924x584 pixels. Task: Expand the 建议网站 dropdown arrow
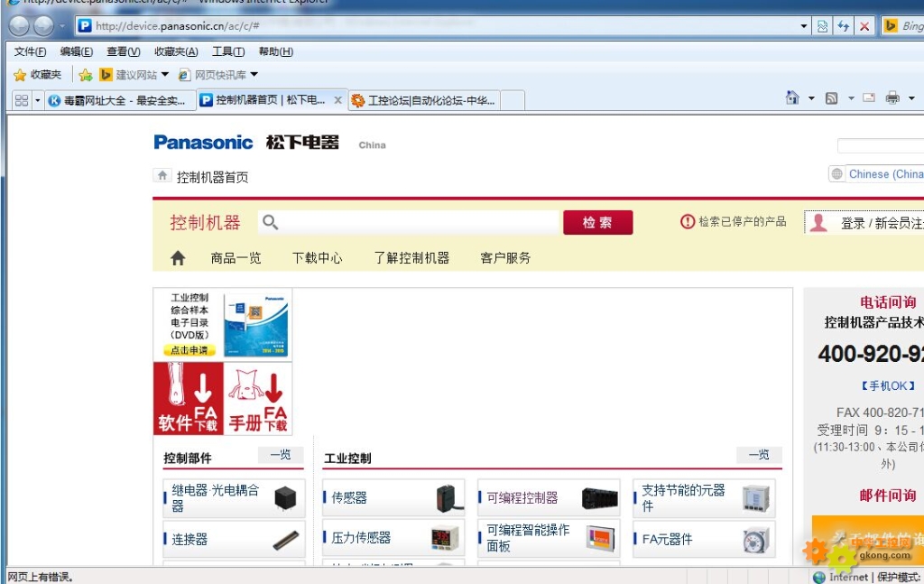165,74
